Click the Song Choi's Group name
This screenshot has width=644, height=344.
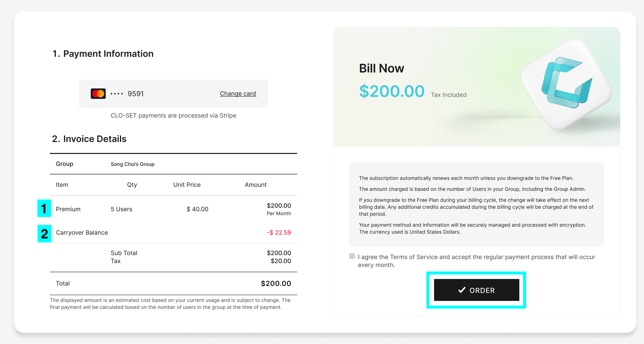pyautogui.click(x=132, y=164)
